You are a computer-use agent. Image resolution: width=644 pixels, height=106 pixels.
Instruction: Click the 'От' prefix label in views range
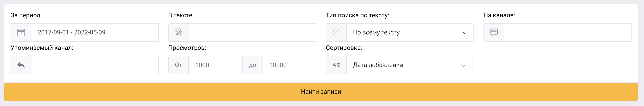click(x=179, y=65)
